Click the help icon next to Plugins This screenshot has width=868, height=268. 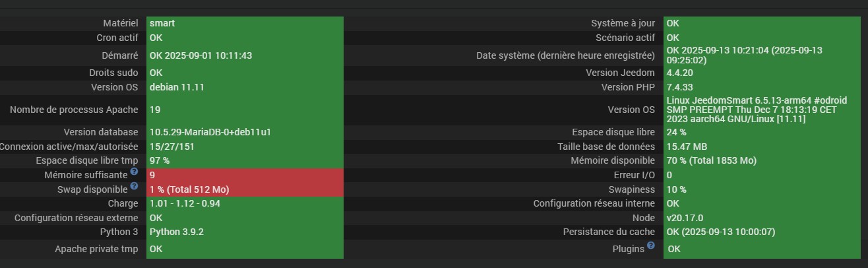[x=651, y=246]
